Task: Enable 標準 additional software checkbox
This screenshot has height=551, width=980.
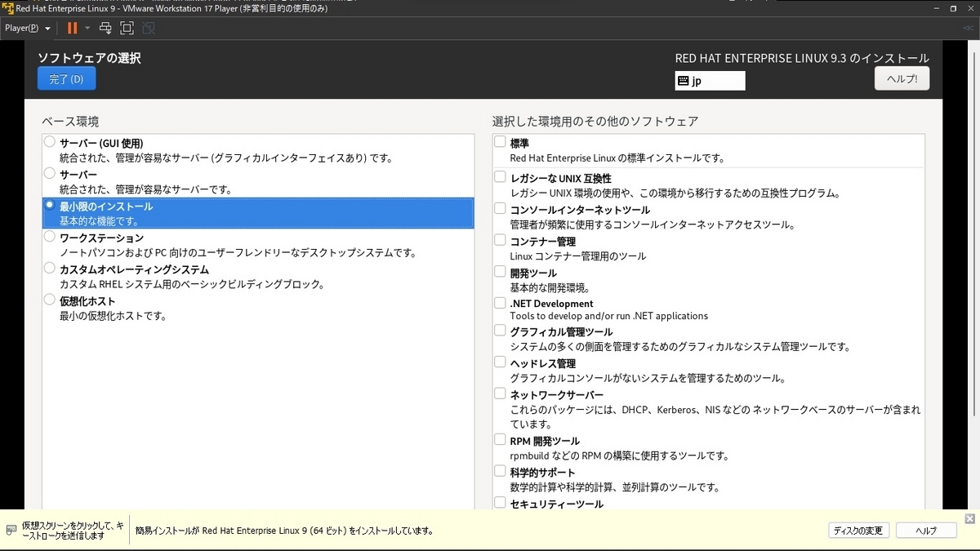Action: [500, 142]
